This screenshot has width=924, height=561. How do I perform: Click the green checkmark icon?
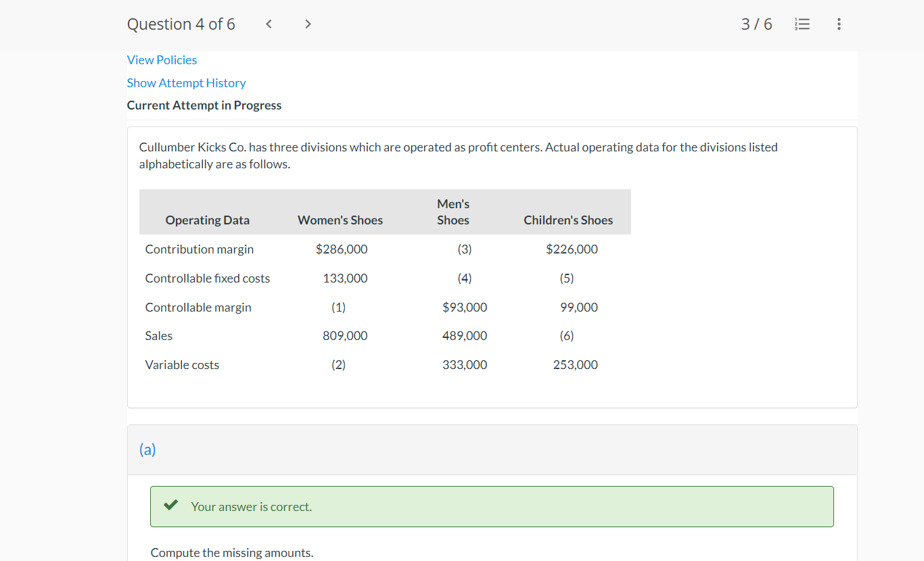point(171,506)
